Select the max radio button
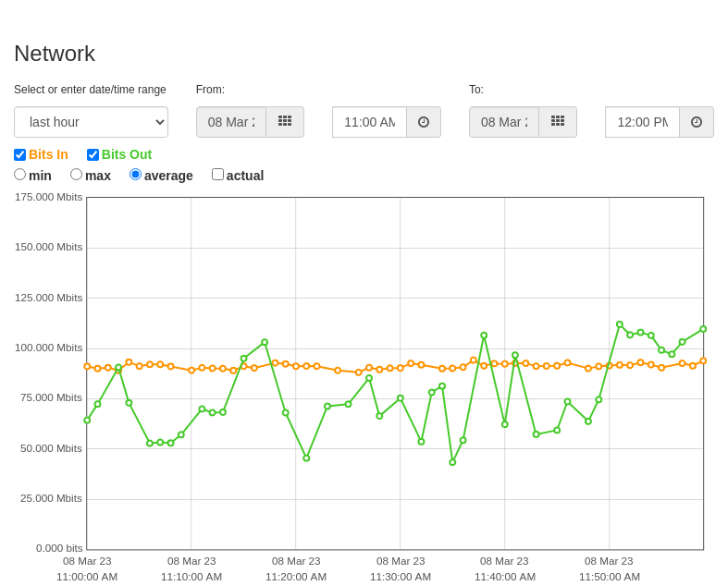Screen dimensions: 728x586 (76, 175)
